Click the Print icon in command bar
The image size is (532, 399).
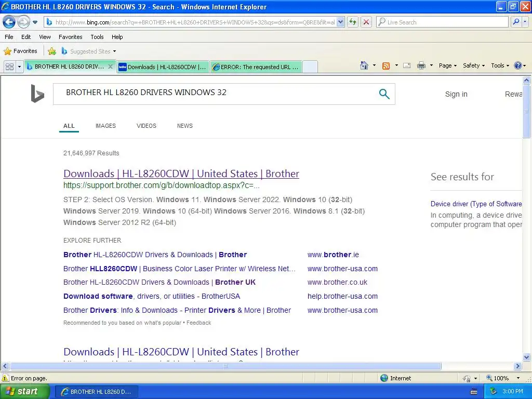(x=421, y=65)
